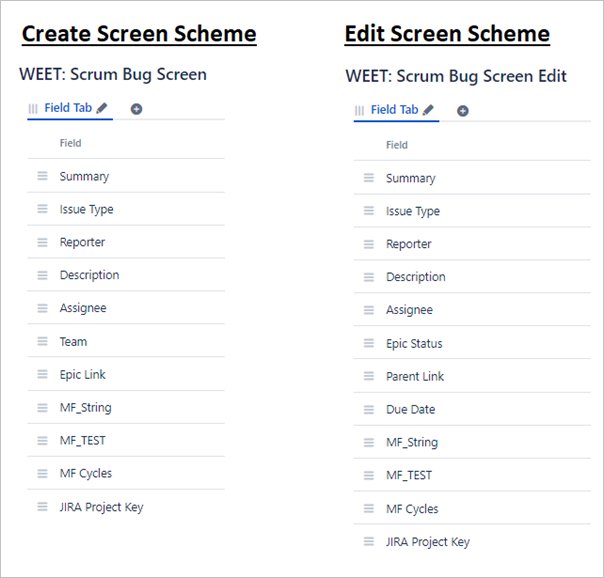Click drag handle beside Epic Status field
Screen dimensions: 604x578
click(x=369, y=343)
